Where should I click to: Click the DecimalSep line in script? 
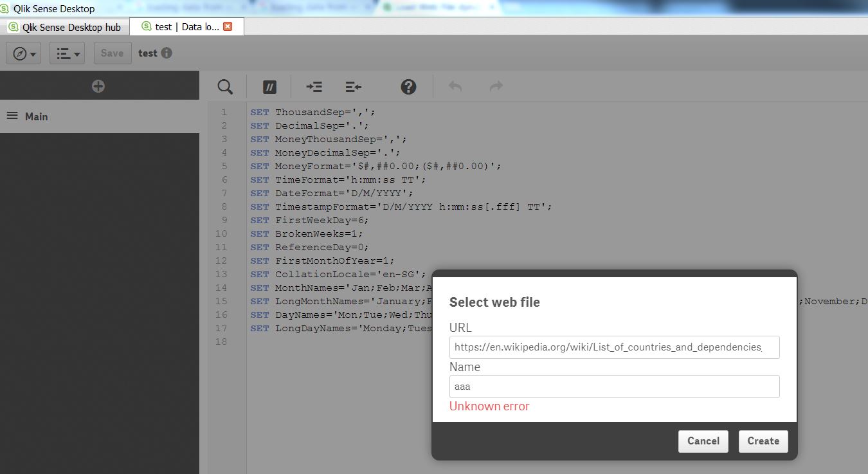click(310, 125)
